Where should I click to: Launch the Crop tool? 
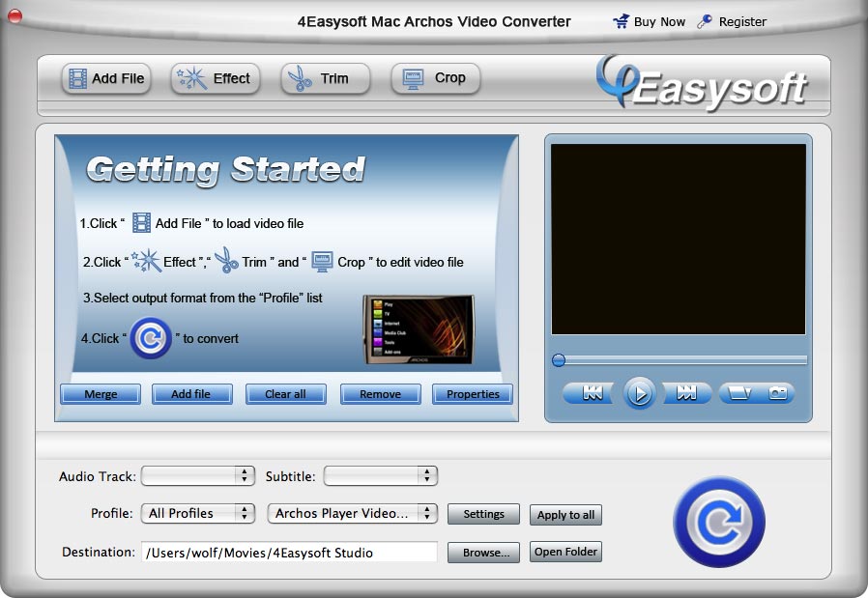435,78
